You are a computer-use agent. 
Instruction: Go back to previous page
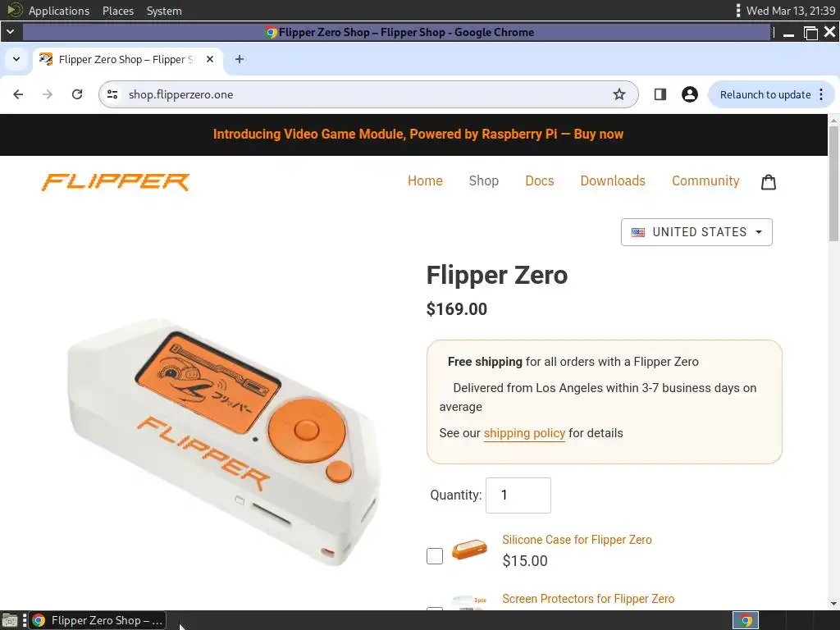(x=18, y=95)
